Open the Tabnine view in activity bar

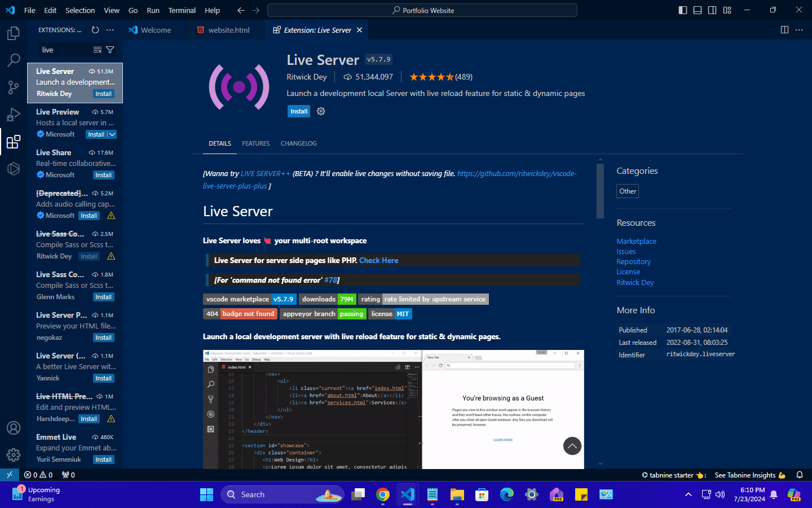coord(14,169)
